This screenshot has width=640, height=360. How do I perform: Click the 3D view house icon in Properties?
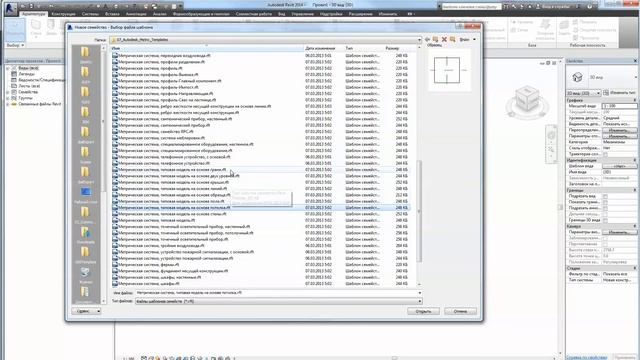tap(577, 77)
